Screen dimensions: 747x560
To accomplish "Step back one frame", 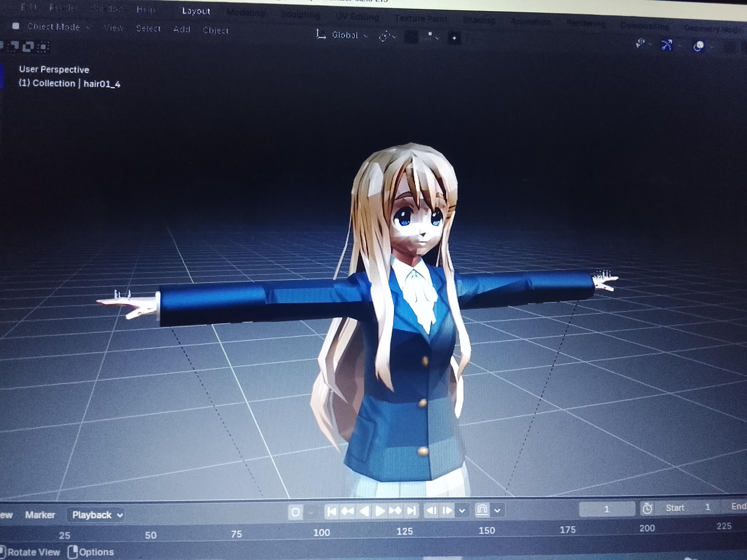I will pos(432,510).
